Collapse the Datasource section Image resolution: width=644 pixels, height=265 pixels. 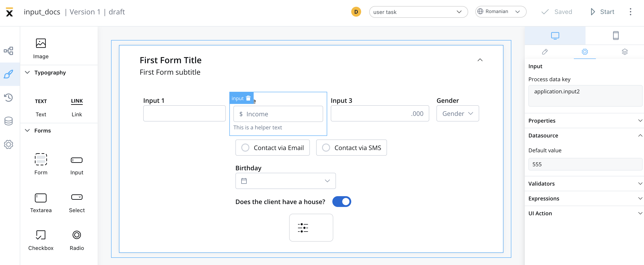pyautogui.click(x=584, y=135)
